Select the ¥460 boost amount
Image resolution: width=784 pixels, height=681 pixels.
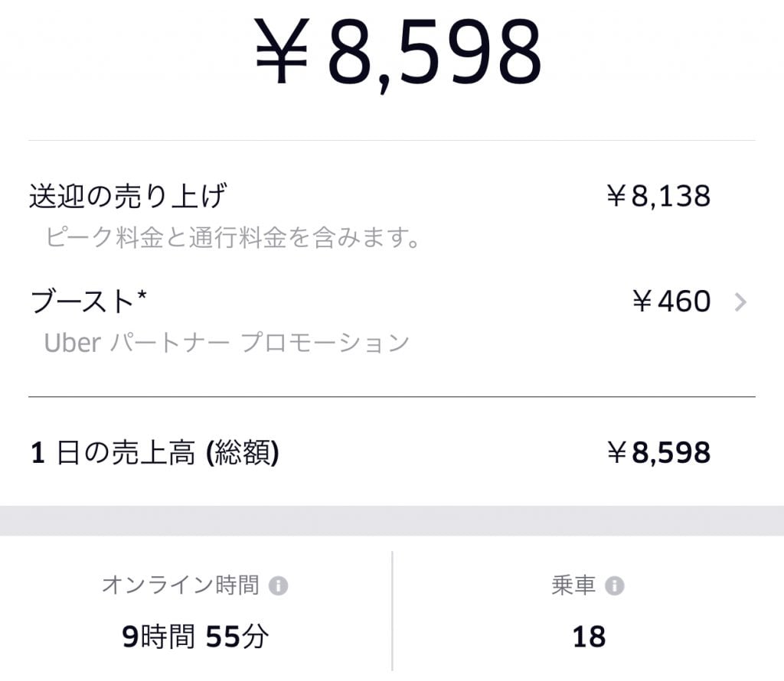tap(671, 302)
